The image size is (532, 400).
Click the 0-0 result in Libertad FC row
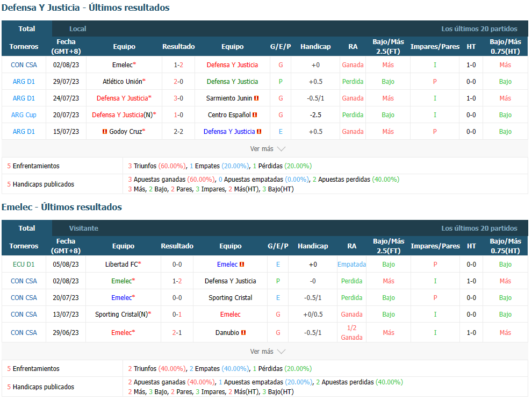coord(177,264)
